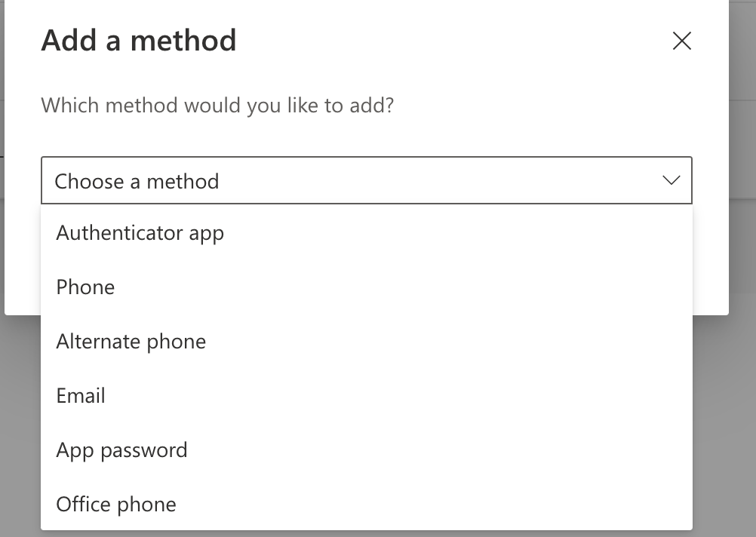Select the Office phone entry

(x=116, y=504)
